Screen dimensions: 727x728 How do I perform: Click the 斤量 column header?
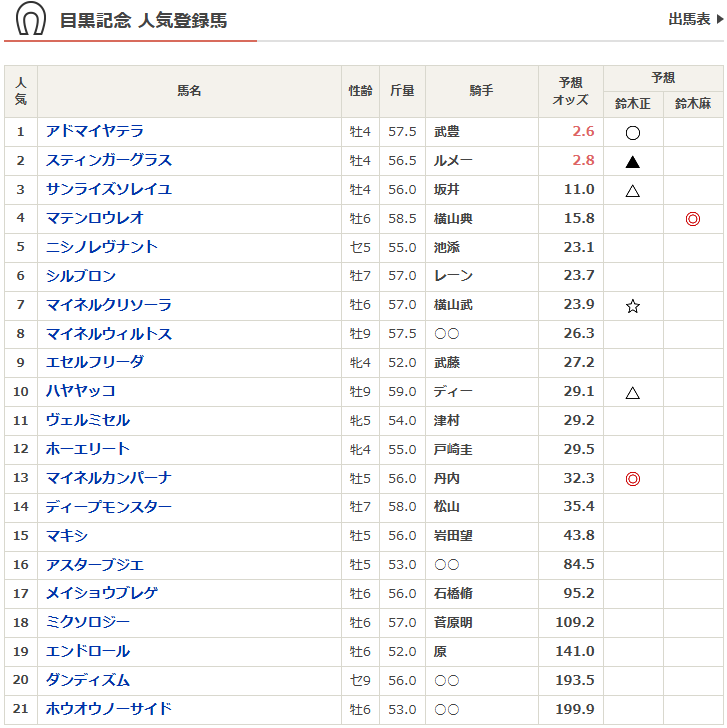pos(402,91)
